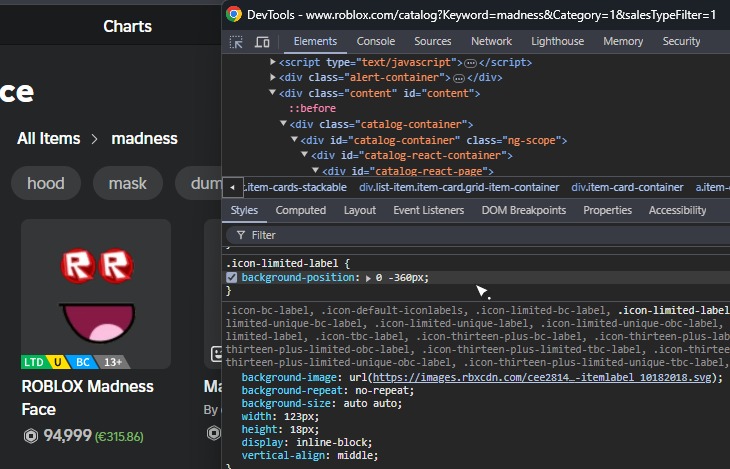Collapse the div id catalog-container ng-scope node
The height and width of the screenshot is (469, 730).
(294, 139)
